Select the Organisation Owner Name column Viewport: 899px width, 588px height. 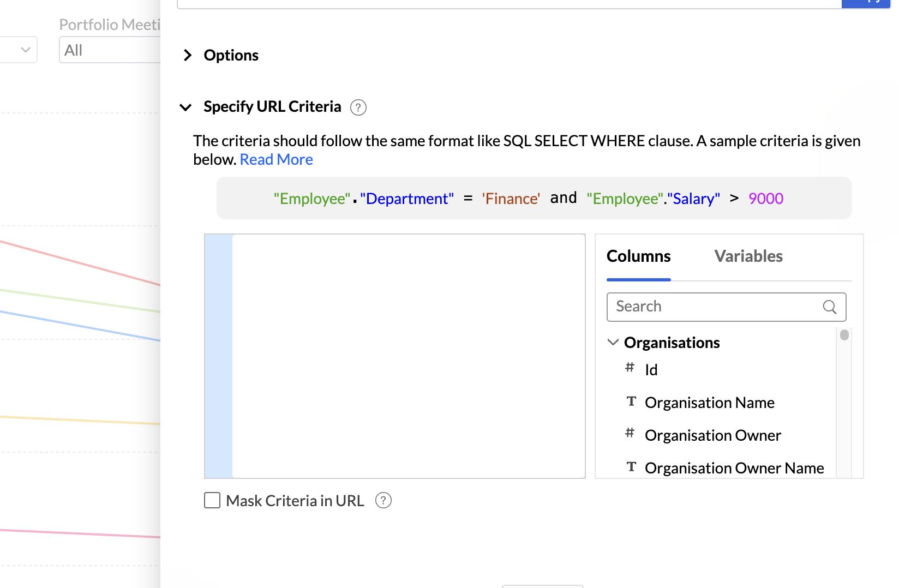[x=734, y=468]
